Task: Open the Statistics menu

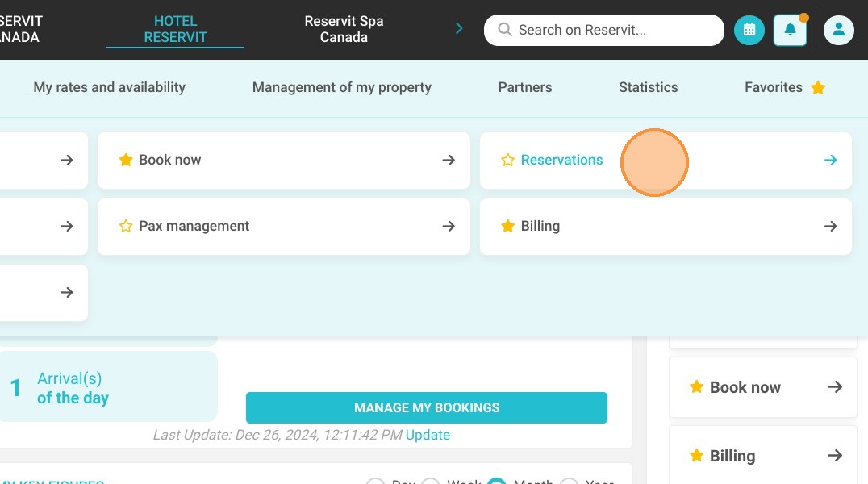Action: 649,87
